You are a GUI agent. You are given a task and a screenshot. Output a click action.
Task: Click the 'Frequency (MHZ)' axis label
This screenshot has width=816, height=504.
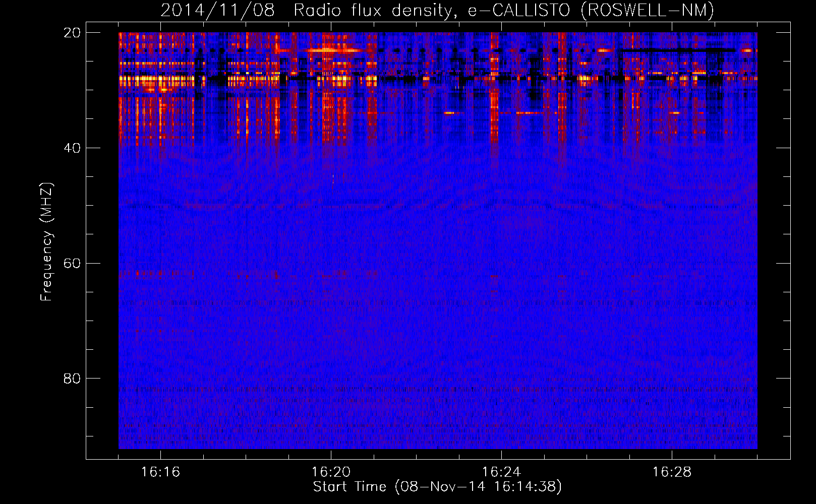[x=46, y=242]
